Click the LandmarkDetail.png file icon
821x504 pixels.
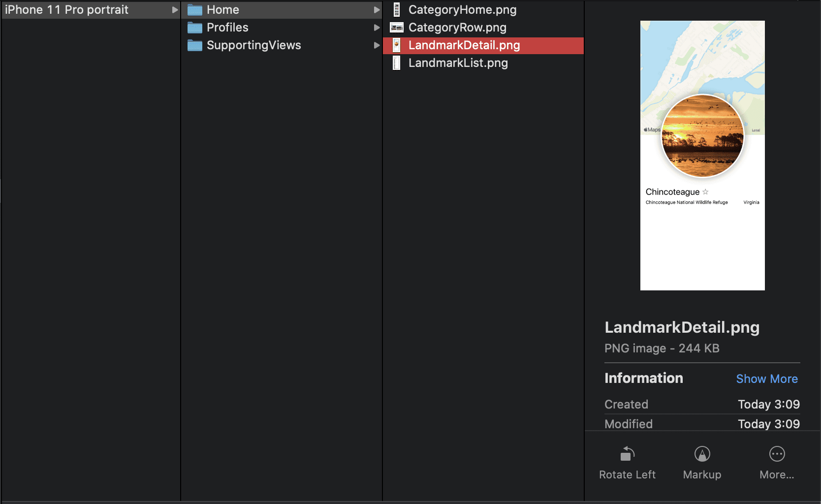click(x=397, y=45)
